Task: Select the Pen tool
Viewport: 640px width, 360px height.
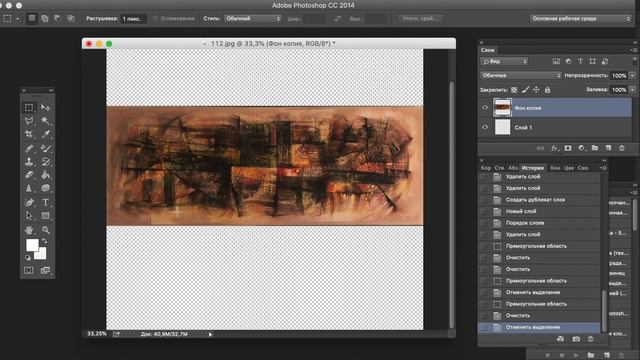Action: click(x=29, y=202)
